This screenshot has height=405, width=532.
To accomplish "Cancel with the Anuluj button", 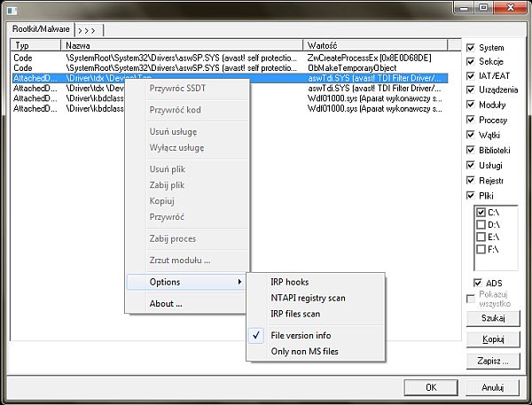I will pos(493,387).
